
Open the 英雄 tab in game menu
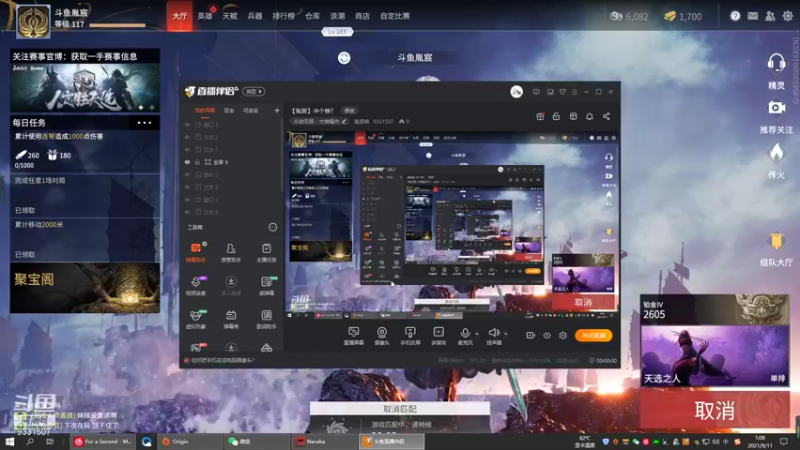point(205,16)
